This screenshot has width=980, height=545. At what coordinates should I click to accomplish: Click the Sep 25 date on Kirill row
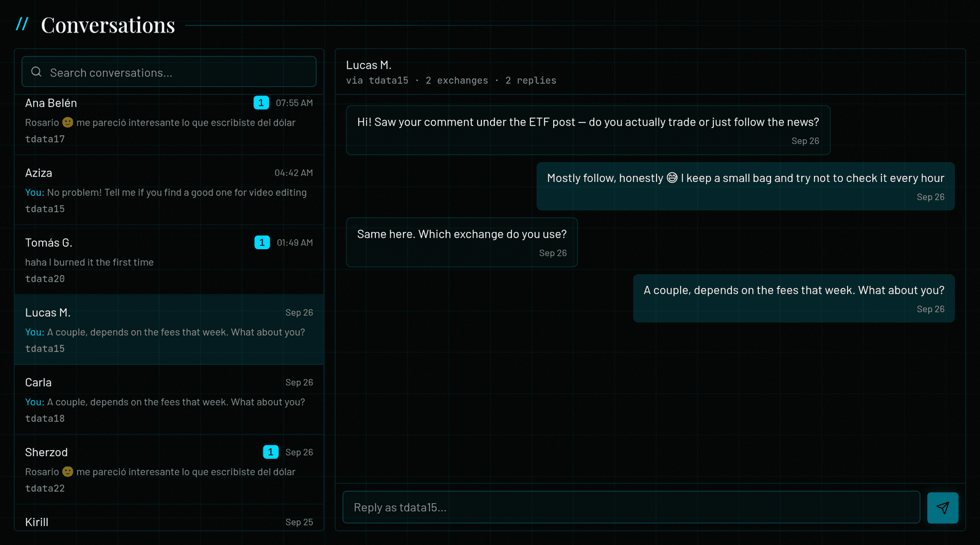coord(299,522)
